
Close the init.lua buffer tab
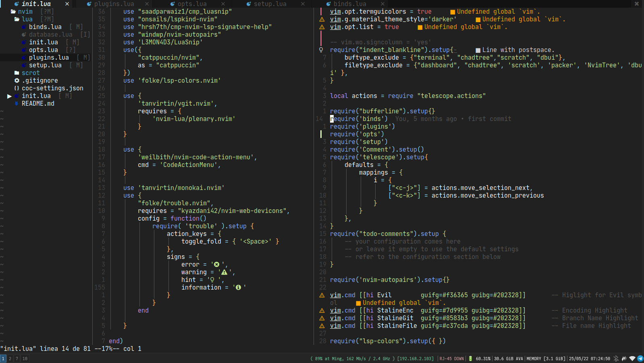click(x=67, y=4)
